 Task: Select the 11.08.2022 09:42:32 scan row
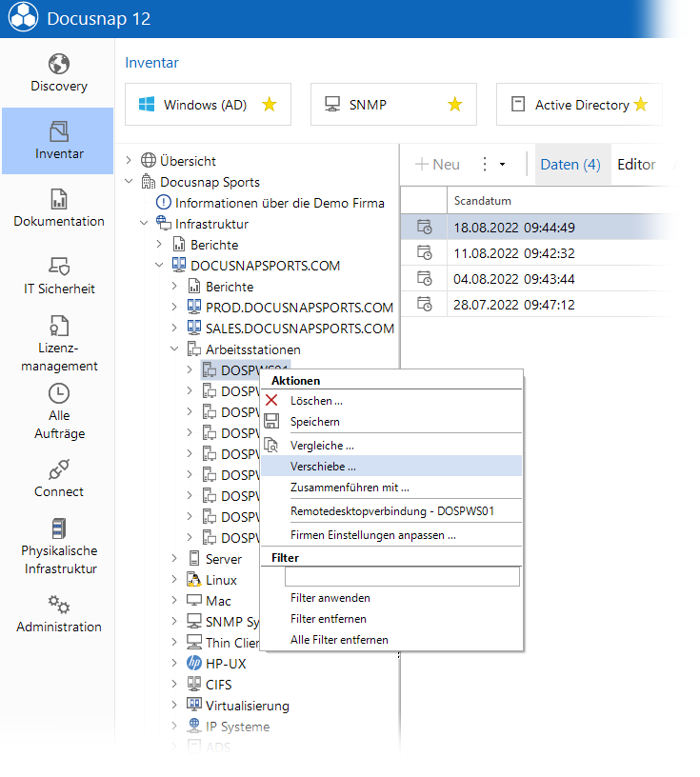pyautogui.click(x=538, y=253)
